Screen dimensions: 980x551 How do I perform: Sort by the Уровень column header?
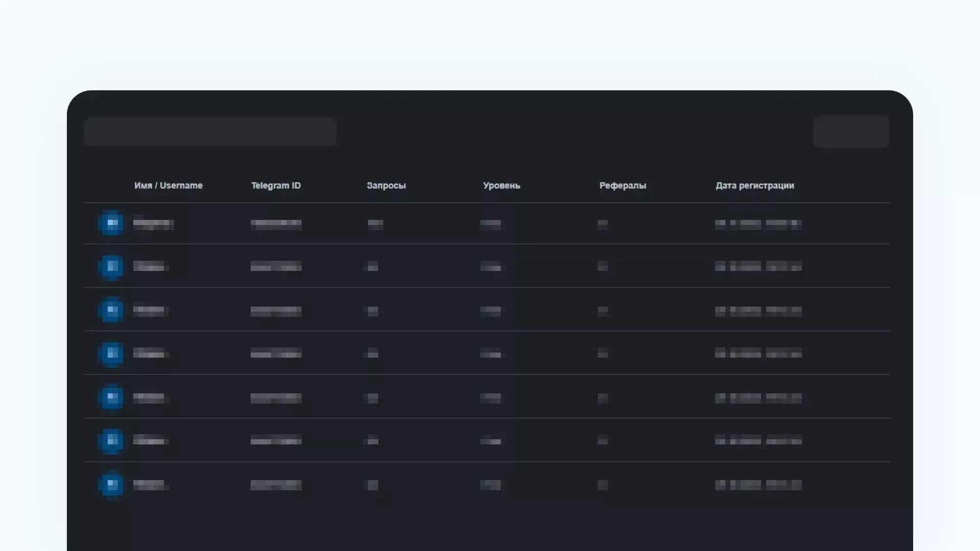point(501,186)
